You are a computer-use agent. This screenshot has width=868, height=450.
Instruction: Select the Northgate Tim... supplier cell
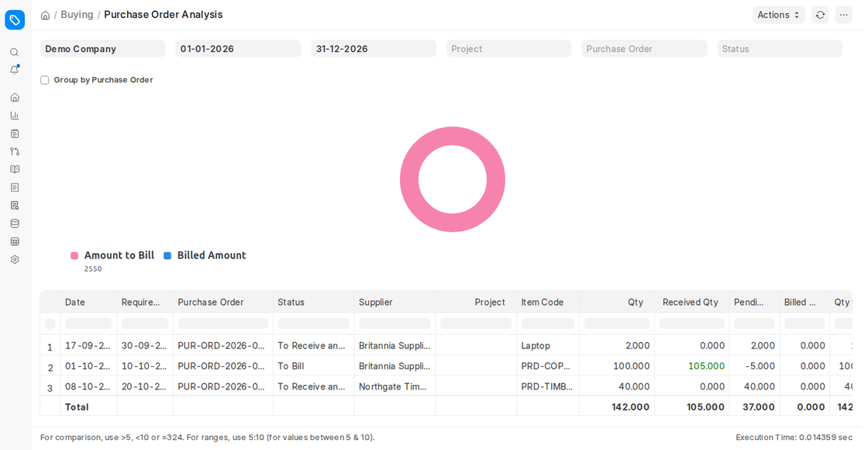point(394,386)
